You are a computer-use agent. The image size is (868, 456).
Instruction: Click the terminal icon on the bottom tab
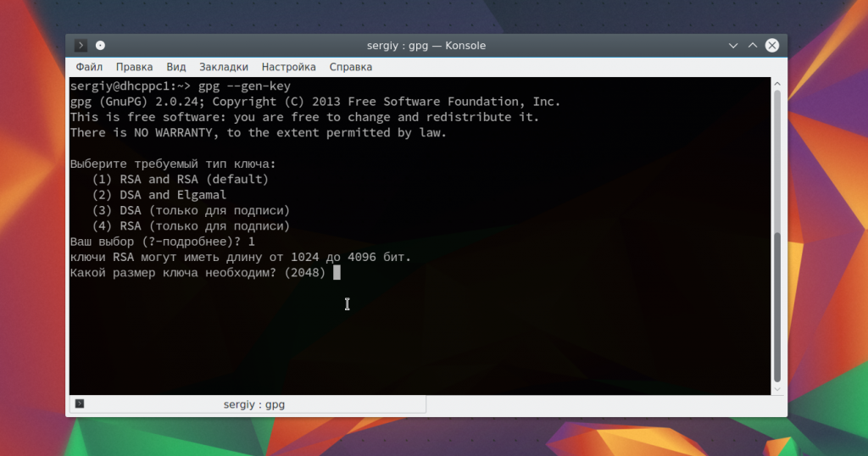click(x=80, y=404)
